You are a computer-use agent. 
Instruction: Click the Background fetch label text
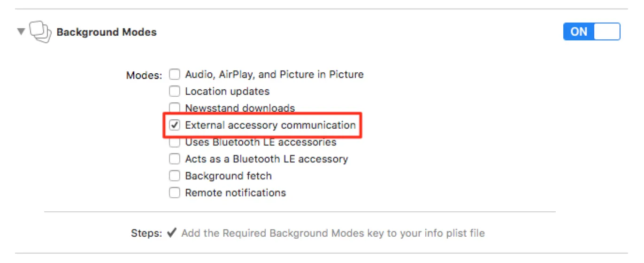(228, 176)
